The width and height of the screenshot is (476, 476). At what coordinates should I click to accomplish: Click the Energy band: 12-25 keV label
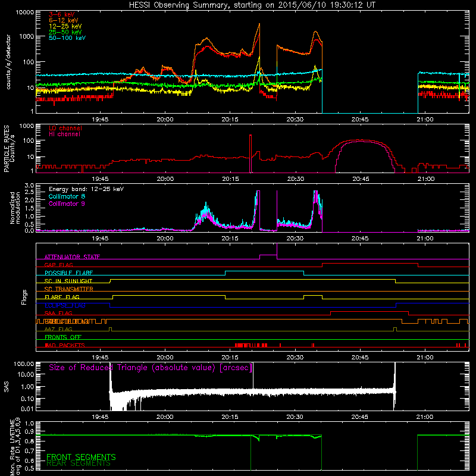coord(86,189)
